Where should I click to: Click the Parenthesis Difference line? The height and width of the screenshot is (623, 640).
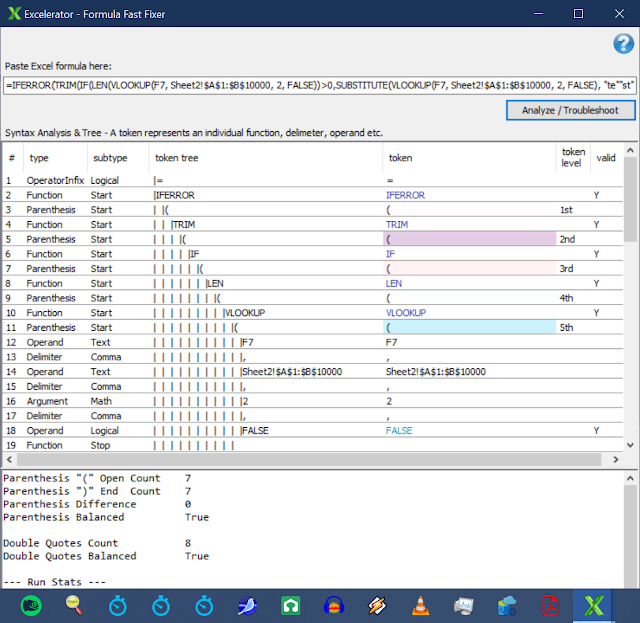(x=97, y=504)
